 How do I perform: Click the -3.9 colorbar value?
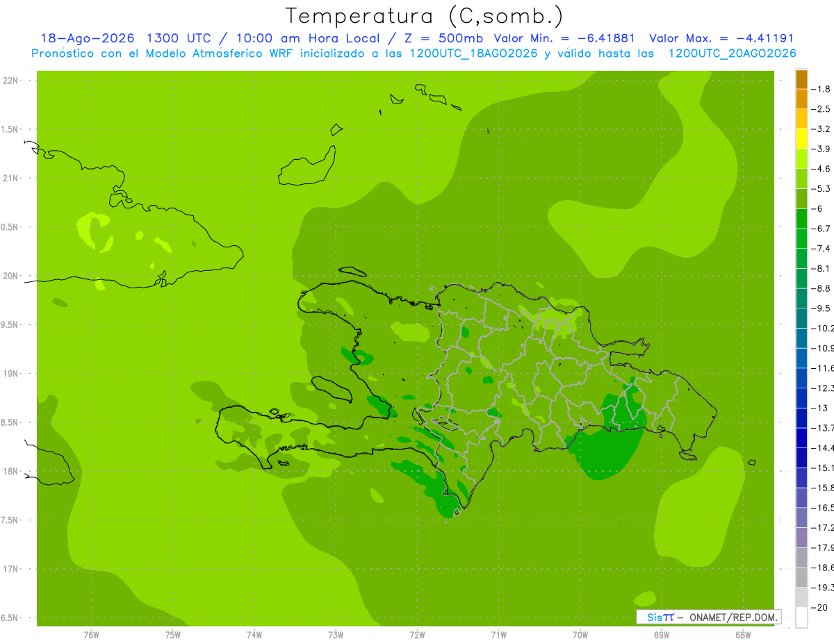point(821,149)
